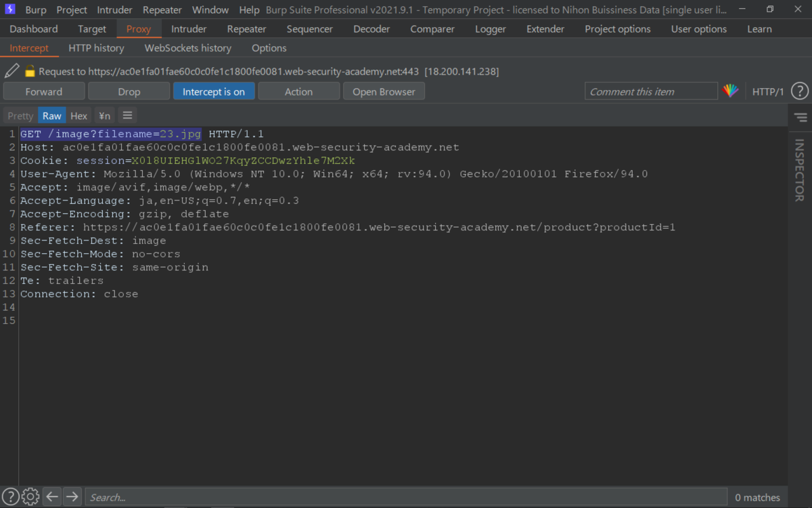Switch to the Intruder tab

[189, 29]
